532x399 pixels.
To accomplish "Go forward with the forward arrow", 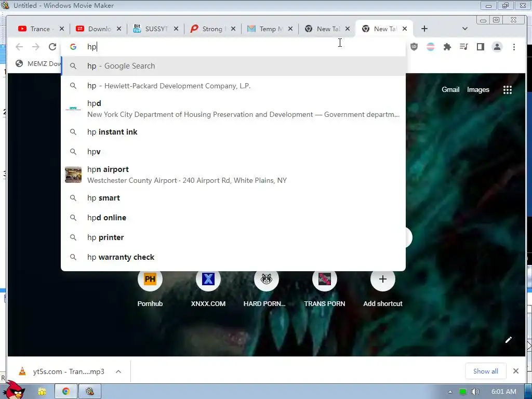I will (x=36, y=47).
